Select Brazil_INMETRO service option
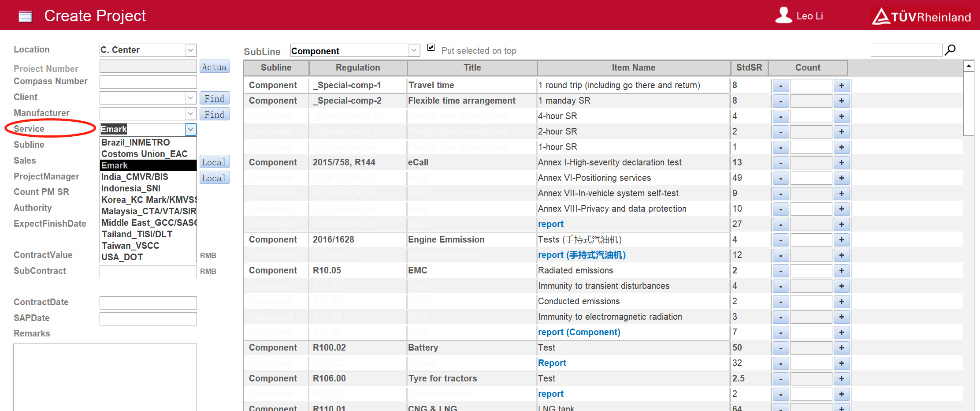980x411 pixels. coord(136,142)
